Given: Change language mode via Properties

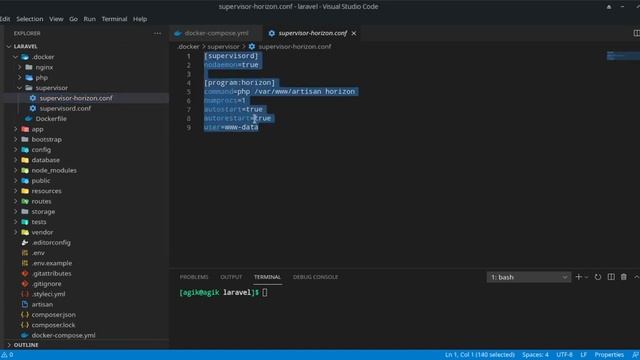Looking at the screenshot, I should point(609,355).
